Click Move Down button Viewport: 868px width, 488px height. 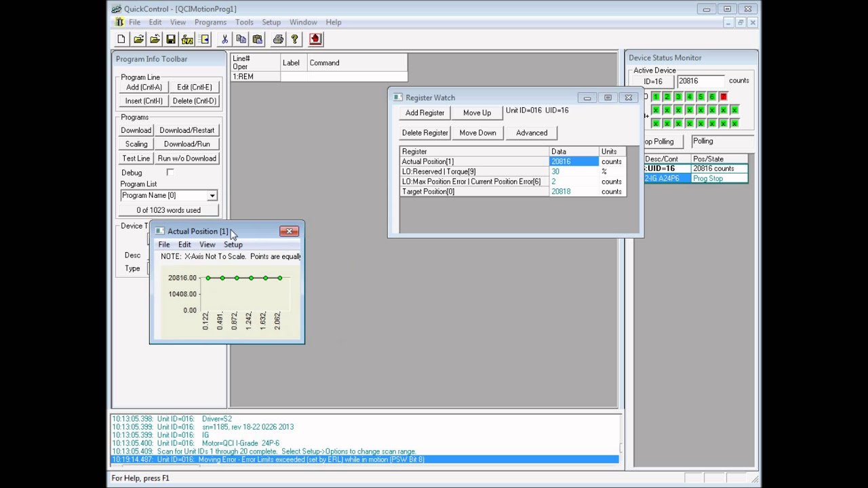click(x=478, y=133)
